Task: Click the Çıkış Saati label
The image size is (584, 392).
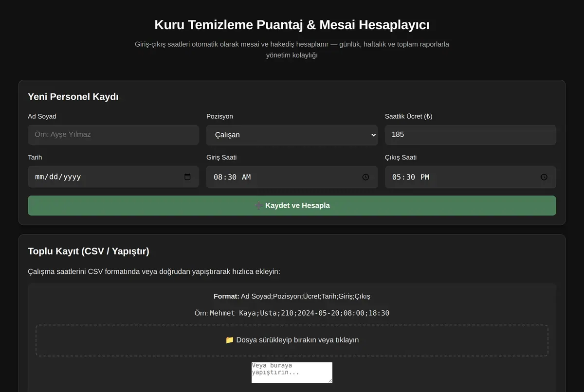Action: pos(401,157)
